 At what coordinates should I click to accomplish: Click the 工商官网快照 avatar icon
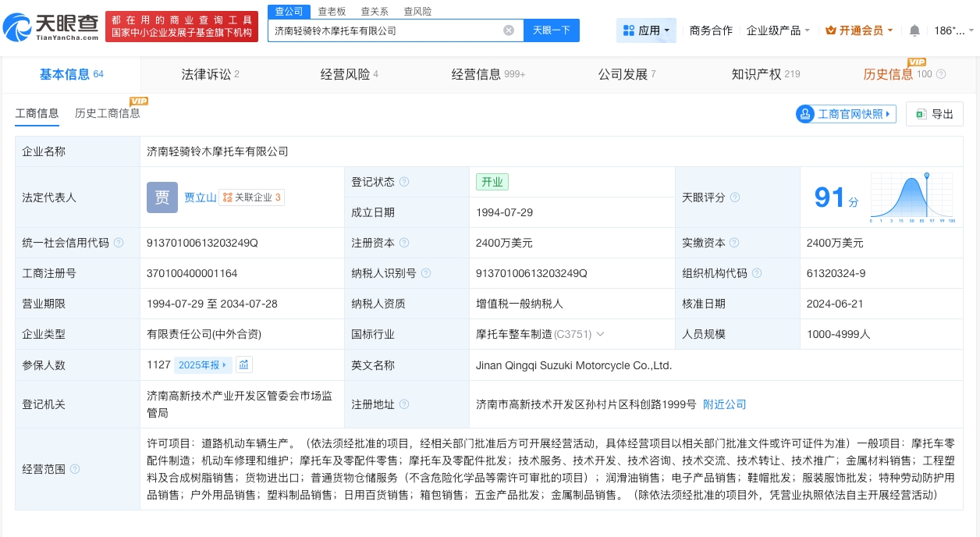(805, 114)
